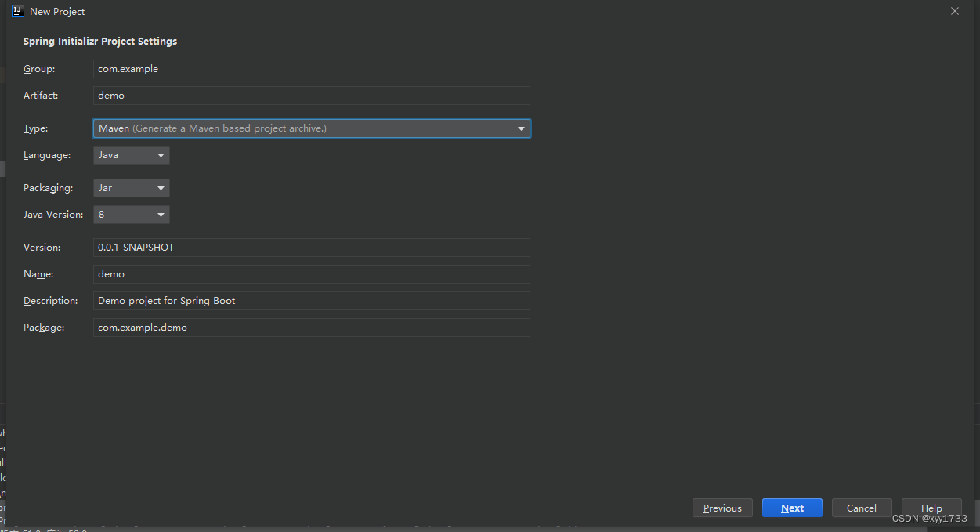
Task: Cancel the New Project wizard
Action: pos(862,508)
